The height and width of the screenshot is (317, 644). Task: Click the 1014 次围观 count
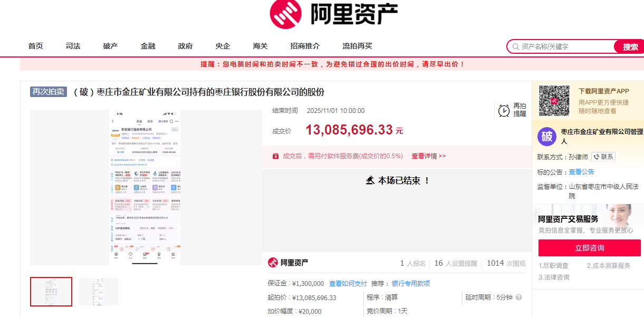506,263
